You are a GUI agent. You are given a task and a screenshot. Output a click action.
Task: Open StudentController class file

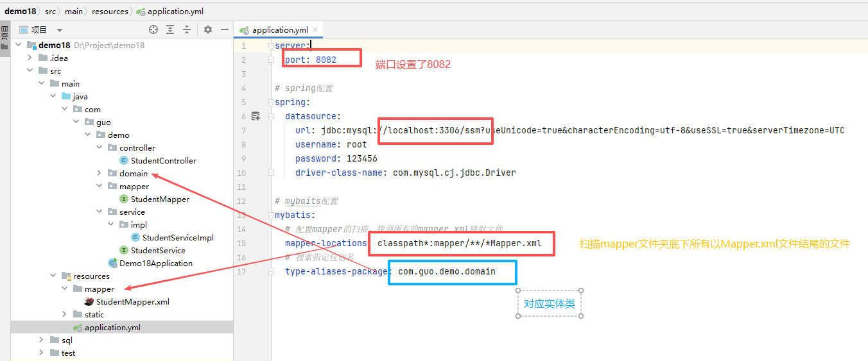[163, 161]
